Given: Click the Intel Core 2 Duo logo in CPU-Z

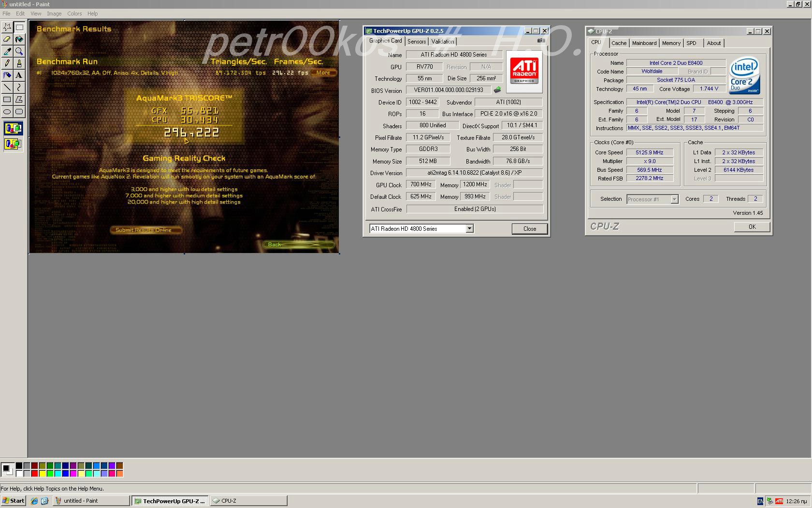Looking at the screenshot, I should (x=745, y=76).
